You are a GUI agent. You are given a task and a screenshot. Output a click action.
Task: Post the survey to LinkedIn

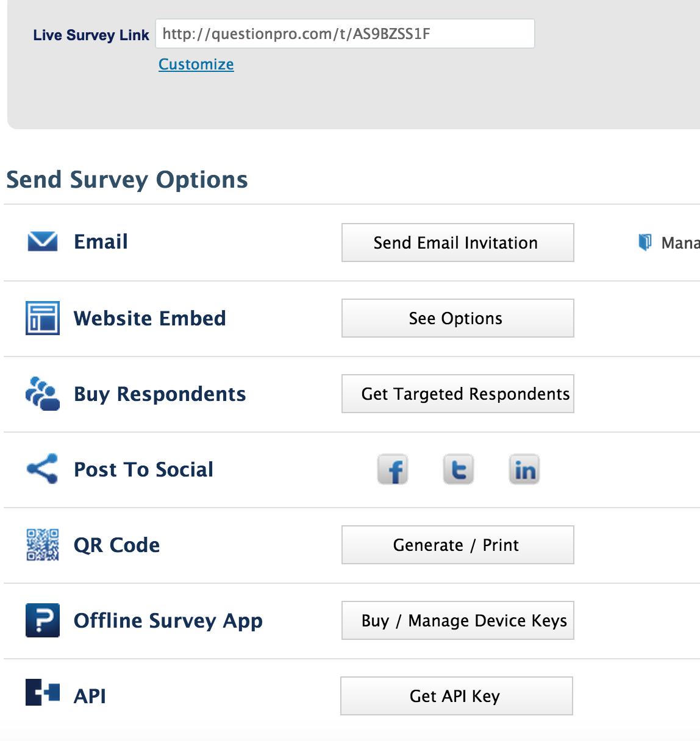pyautogui.click(x=524, y=469)
